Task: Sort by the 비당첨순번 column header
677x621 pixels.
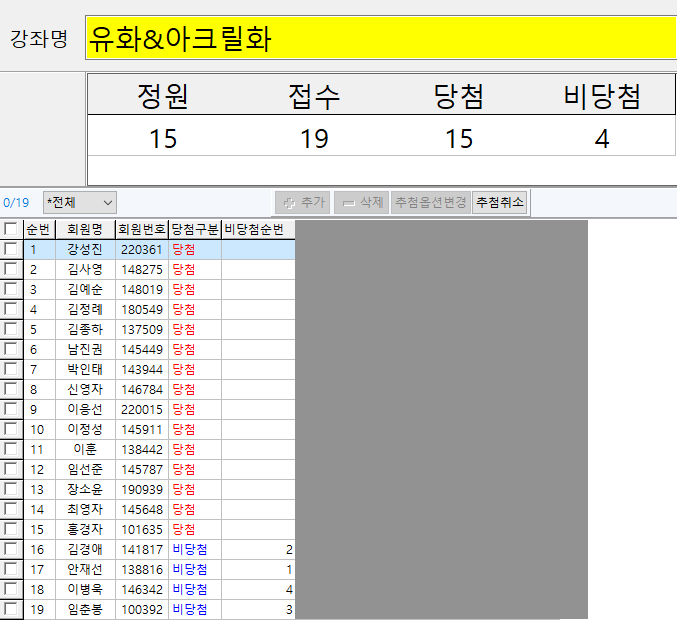Action: pyautogui.click(x=258, y=229)
